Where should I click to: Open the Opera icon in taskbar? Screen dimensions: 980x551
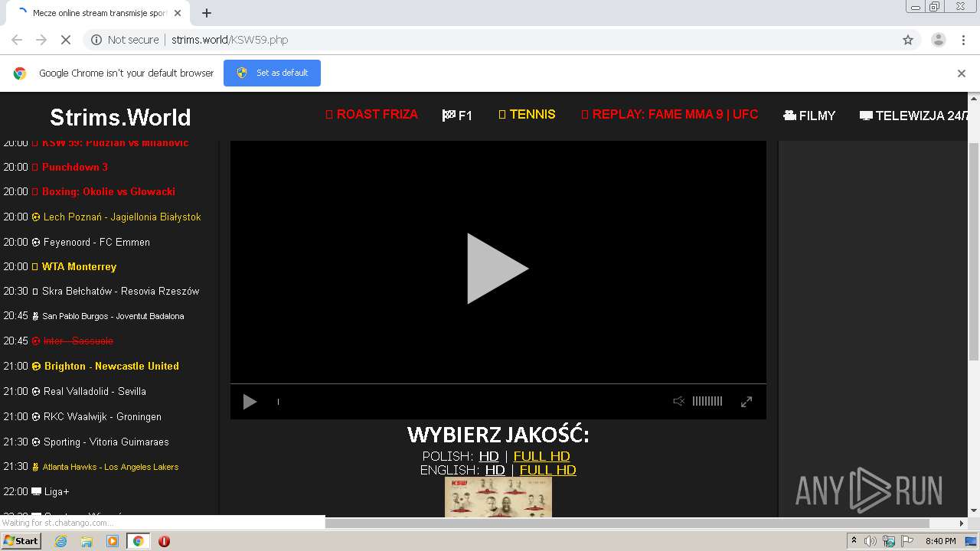pyautogui.click(x=164, y=541)
